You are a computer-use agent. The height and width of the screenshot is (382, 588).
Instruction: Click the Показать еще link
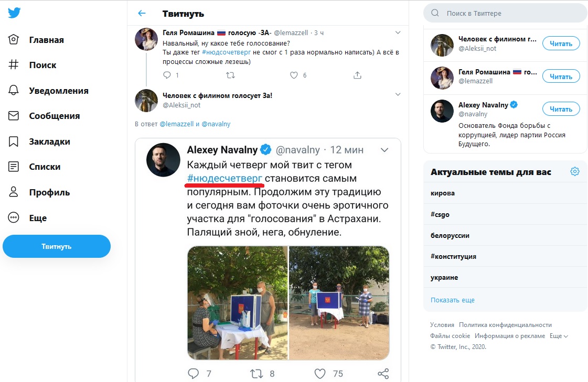coord(452,300)
